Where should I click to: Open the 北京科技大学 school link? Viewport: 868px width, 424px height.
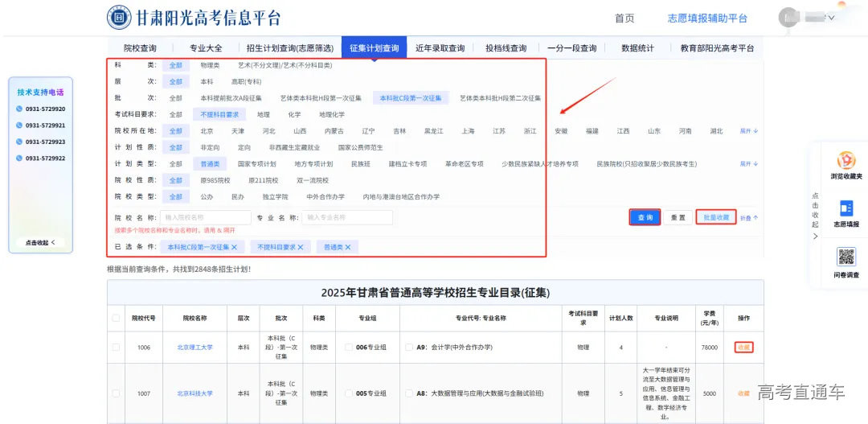click(x=194, y=393)
